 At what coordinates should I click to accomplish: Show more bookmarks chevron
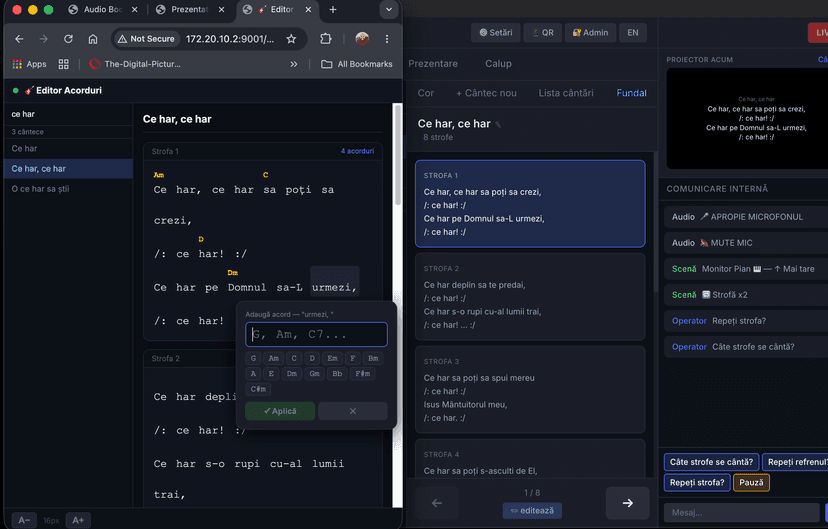294,64
